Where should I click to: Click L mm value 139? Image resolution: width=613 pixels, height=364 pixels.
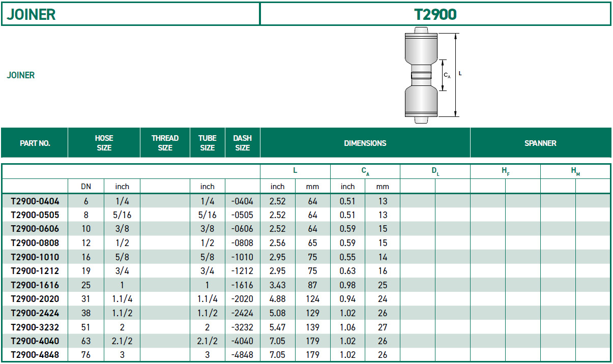pyautogui.click(x=312, y=327)
